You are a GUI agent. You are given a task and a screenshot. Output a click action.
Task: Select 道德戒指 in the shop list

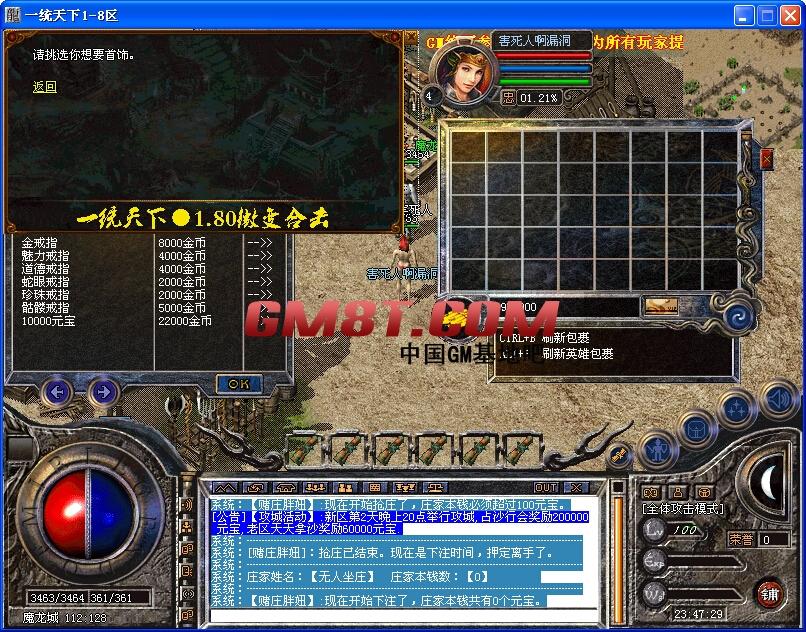(45, 269)
